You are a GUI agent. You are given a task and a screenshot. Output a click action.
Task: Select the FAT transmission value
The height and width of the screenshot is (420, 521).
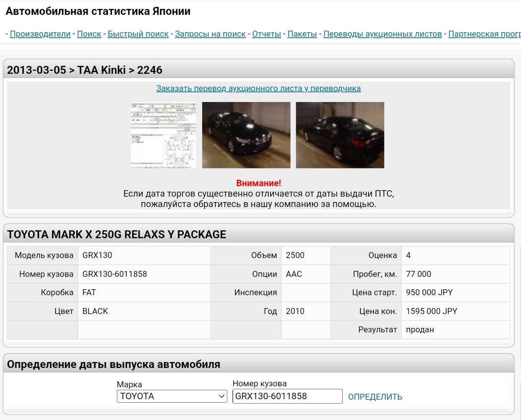click(89, 292)
